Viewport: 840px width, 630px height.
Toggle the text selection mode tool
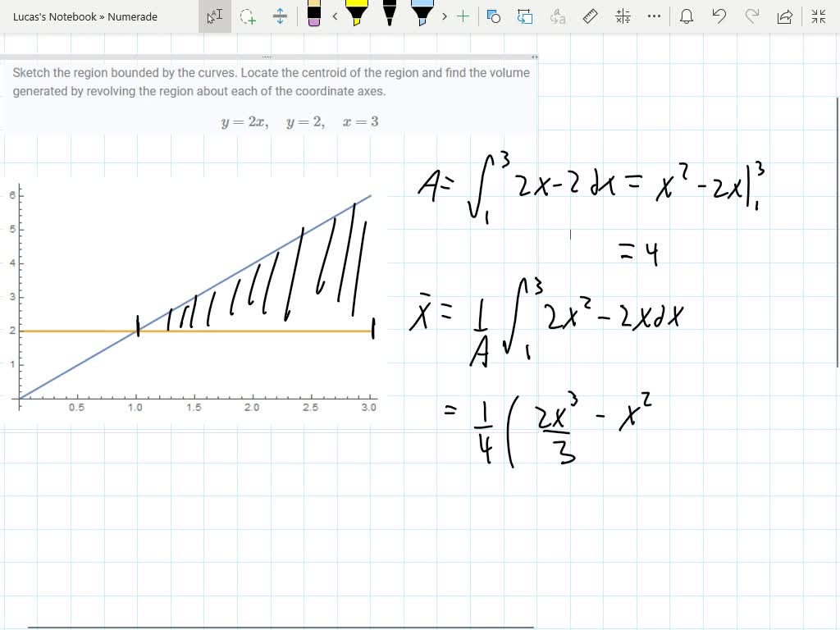coord(213,16)
